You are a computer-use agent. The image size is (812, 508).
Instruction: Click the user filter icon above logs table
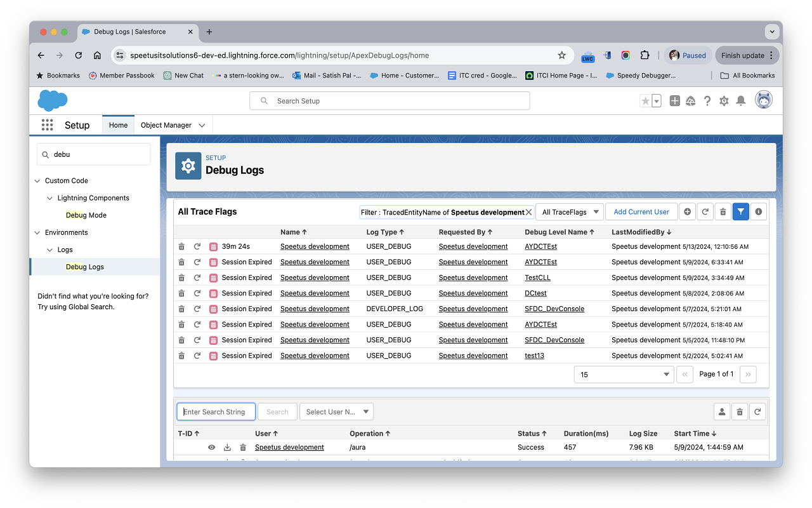pos(722,411)
